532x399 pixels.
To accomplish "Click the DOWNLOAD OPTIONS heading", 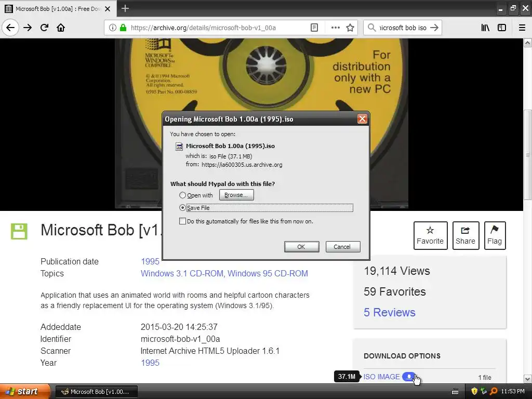I will pos(402,356).
